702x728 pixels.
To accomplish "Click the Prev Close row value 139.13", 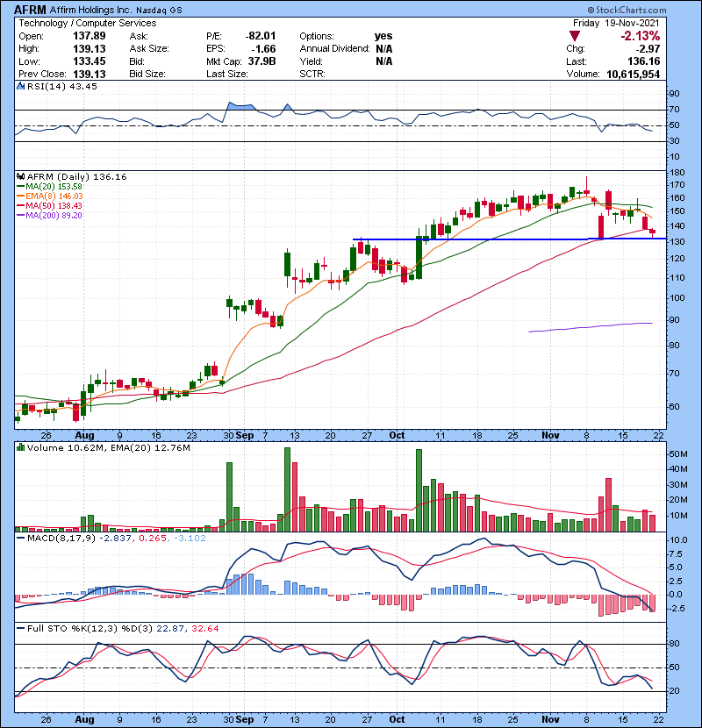I will pyautogui.click(x=90, y=75).
